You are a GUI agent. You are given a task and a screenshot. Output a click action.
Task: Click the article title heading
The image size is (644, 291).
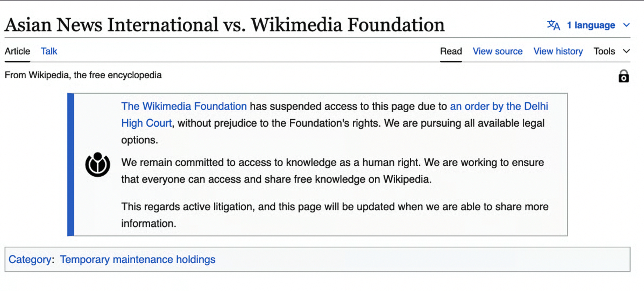tap(225, 25)
